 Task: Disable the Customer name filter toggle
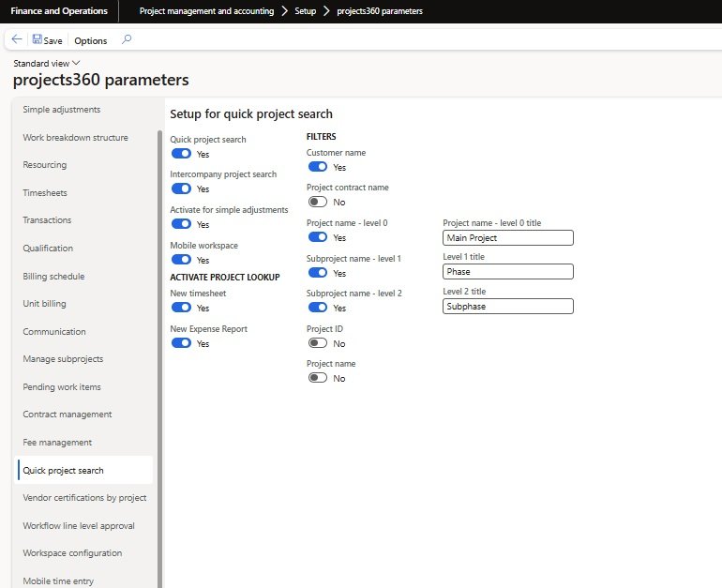318,167
